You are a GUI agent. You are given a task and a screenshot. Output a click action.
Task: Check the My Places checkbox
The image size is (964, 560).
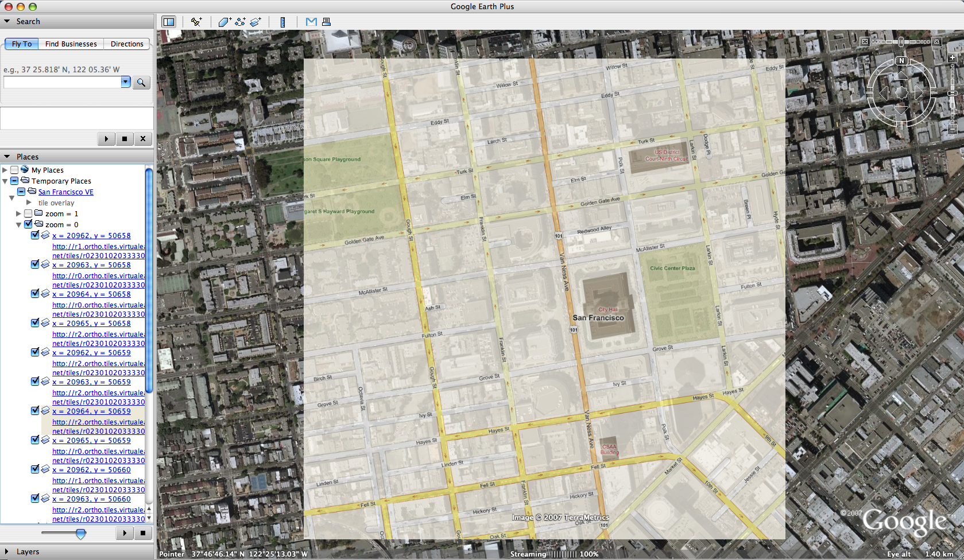[x=14, y=170]
